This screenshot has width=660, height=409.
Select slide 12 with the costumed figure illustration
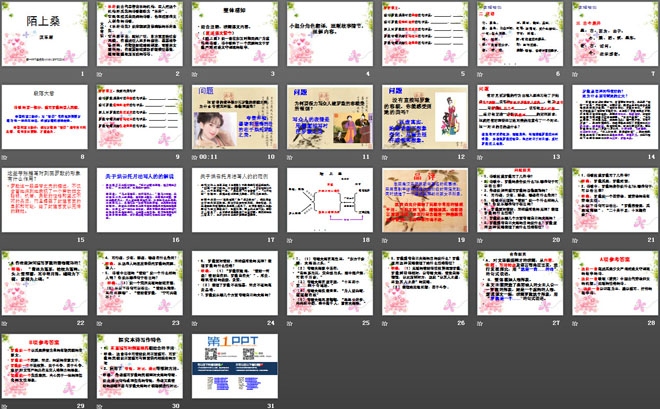pyautogui.click(x=425, y=117)
